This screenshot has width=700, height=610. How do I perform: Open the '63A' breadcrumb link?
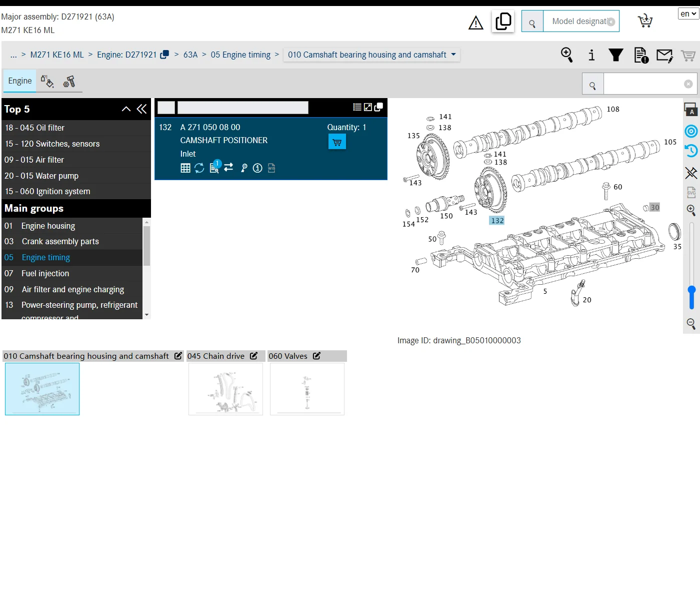coord(190,55)
